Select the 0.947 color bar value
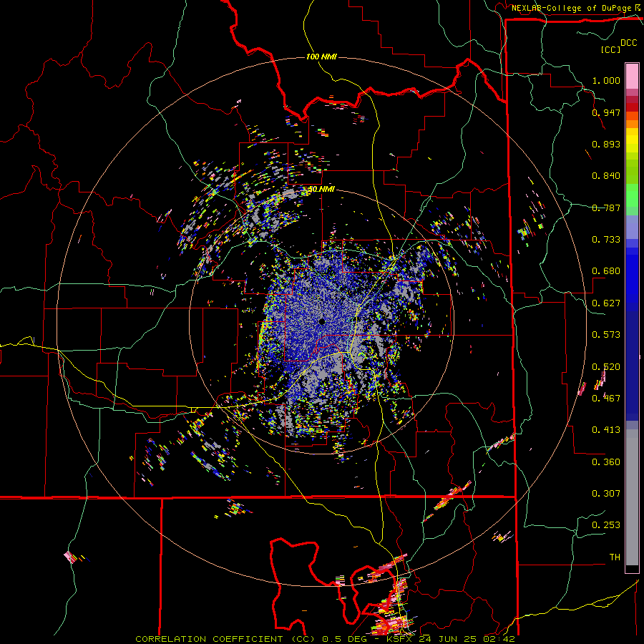Screen dimensions: 644x644 tap(606, 112)
